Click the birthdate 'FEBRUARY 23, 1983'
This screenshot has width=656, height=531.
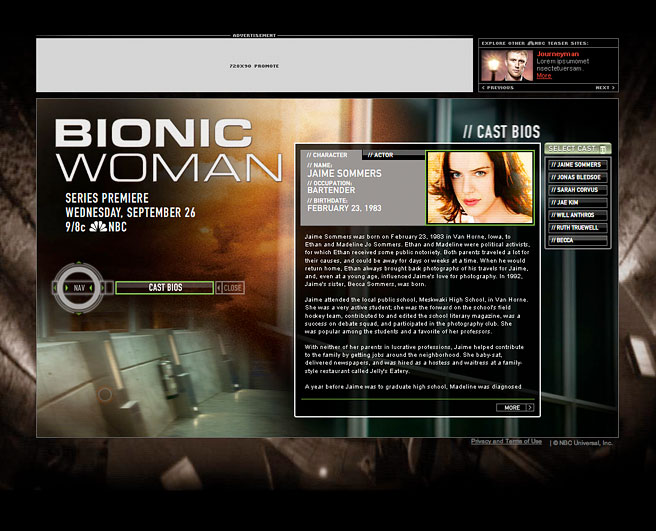[344, 208]
